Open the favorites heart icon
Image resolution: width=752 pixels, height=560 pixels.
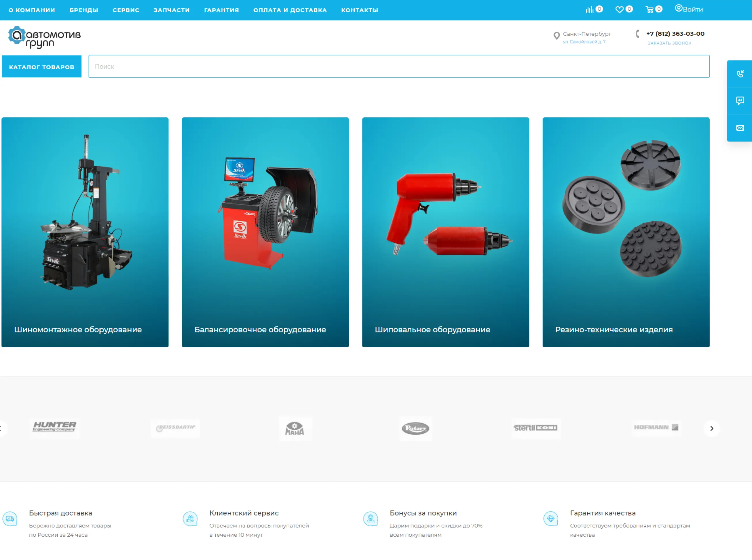coord(619,9)
